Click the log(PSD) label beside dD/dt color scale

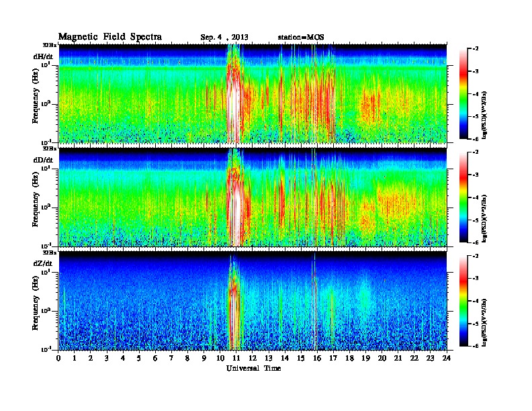coord(484,218)
